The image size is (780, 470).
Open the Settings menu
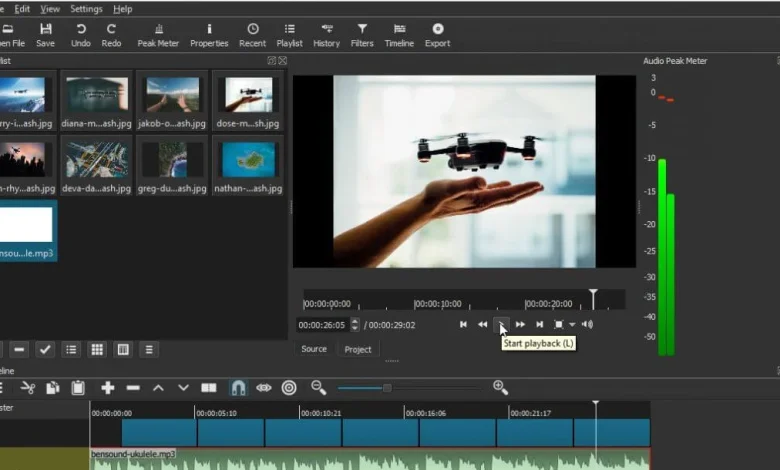pyautogui.click(x=86, y=9)
